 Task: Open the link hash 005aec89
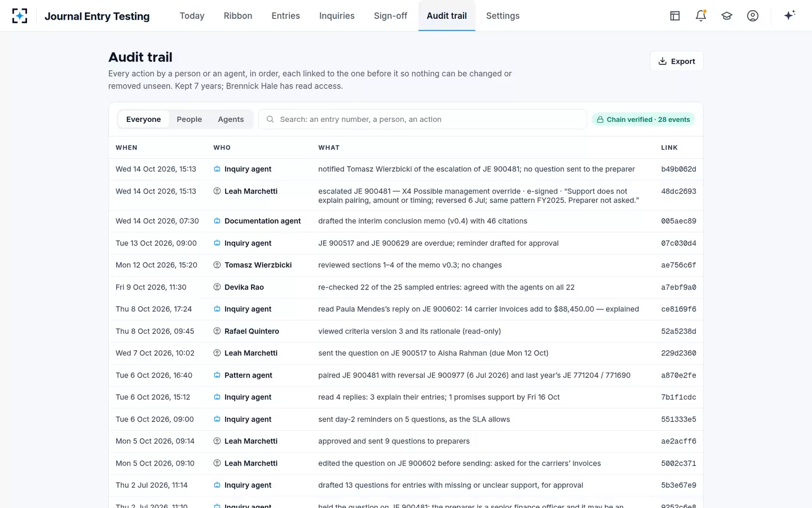[x=678, y=221]
